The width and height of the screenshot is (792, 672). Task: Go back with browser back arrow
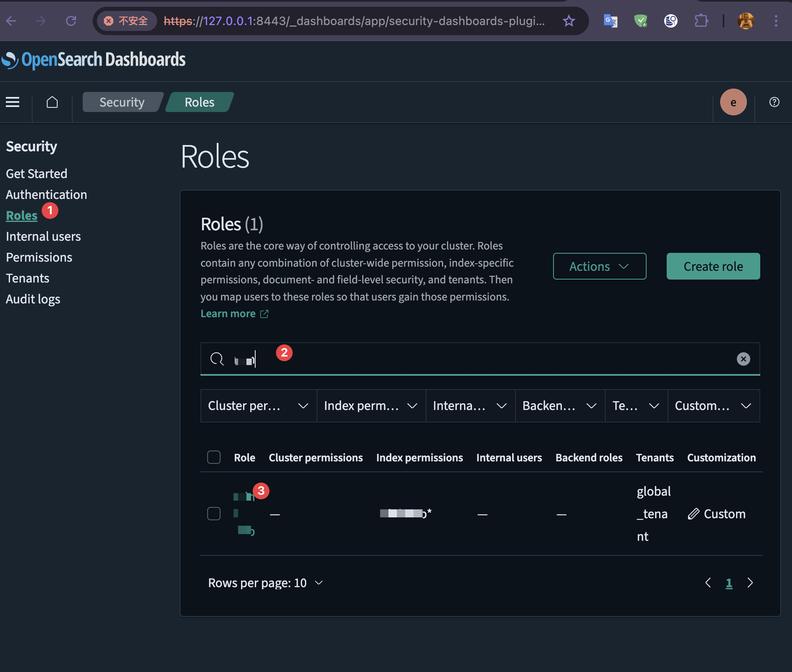point(11,20)
